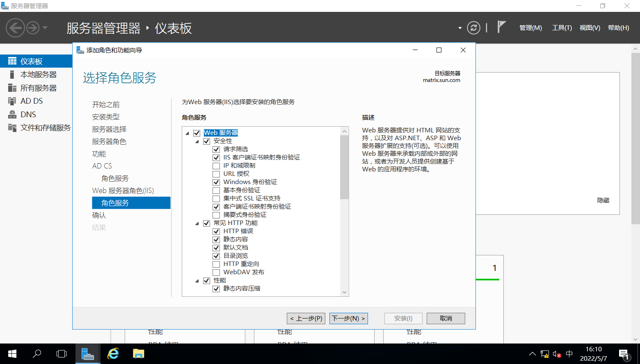Click Server Manager taskbar icon

(88, 354)
